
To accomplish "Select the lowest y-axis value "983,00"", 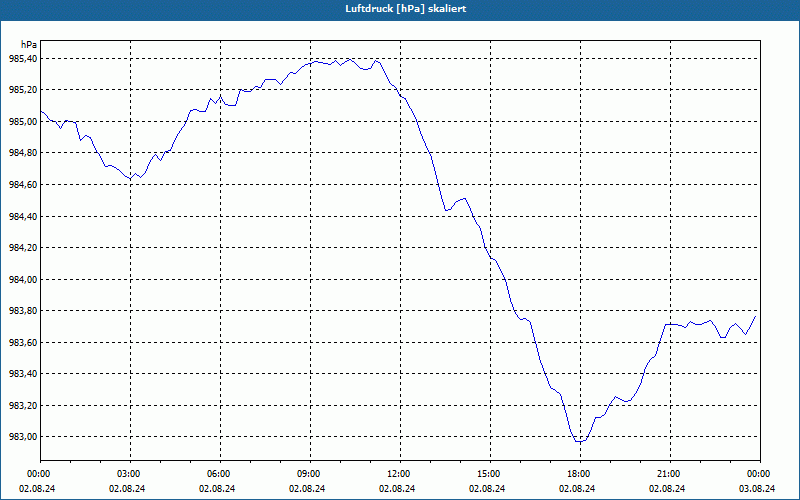I will coord(23,437).
